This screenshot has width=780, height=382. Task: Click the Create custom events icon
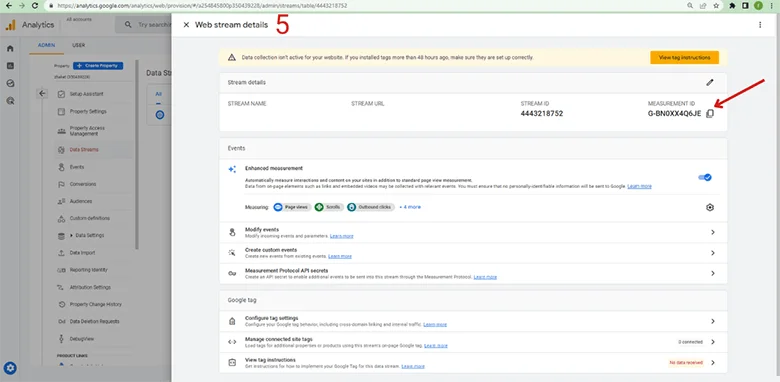232,253
